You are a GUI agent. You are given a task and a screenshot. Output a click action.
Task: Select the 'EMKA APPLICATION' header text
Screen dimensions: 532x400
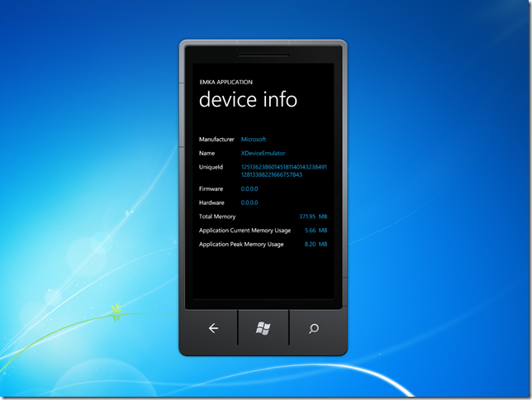[x=226, y=82]
